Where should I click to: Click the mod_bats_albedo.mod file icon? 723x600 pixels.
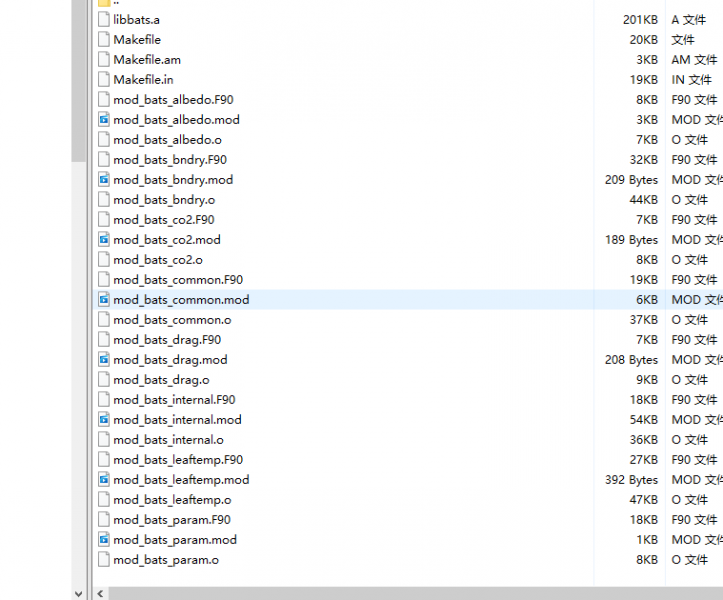tap(104, 120)
